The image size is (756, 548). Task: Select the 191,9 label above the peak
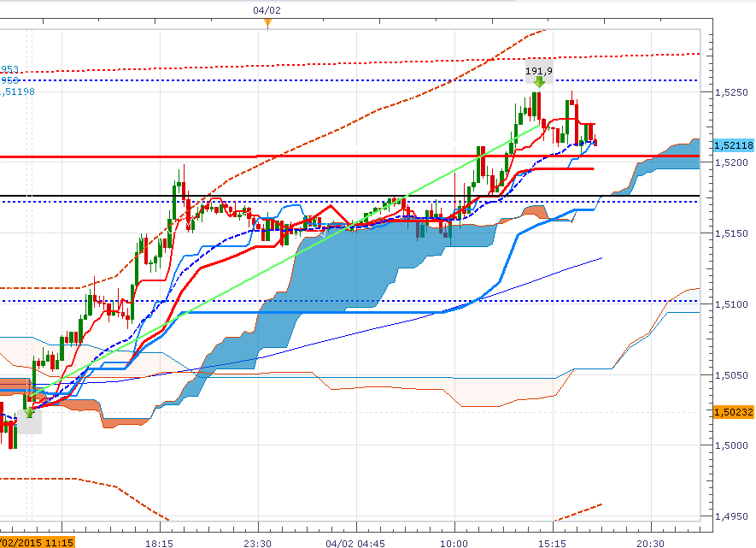click(x=538, y=71)
